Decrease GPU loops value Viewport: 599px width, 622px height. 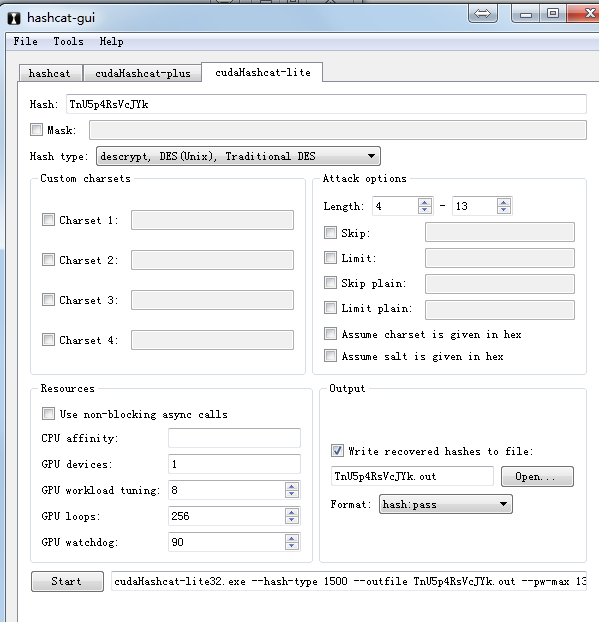(292, 520)
